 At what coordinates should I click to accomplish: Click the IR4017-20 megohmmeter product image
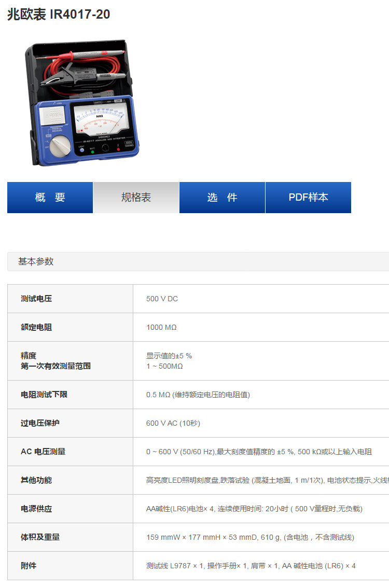click(x=81, y=103)
